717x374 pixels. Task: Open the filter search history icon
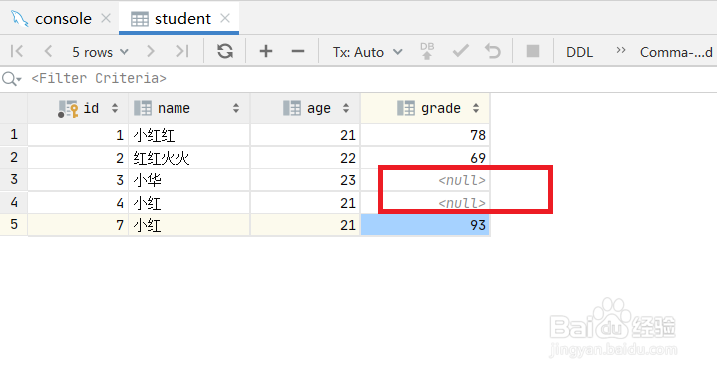11,79
